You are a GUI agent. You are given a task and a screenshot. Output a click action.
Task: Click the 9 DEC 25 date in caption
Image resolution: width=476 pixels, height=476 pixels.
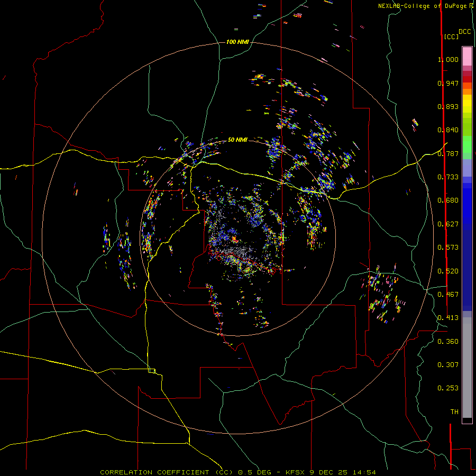[x=328, y=472]
